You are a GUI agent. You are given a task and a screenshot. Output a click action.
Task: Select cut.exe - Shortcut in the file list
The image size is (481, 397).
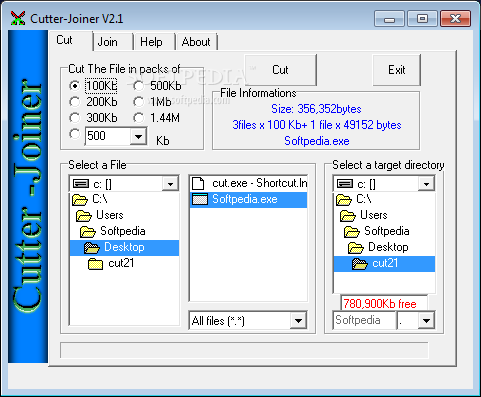(248, 183)
